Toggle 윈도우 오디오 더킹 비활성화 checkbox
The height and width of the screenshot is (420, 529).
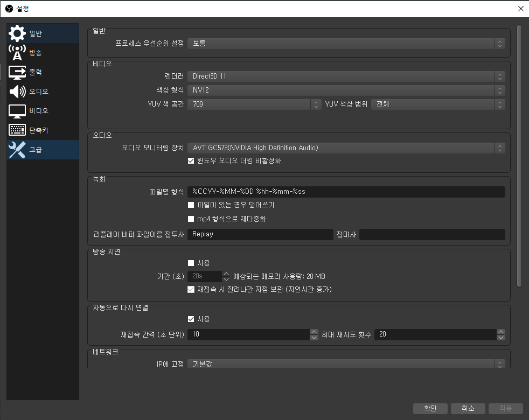click(x=191, y=160)
